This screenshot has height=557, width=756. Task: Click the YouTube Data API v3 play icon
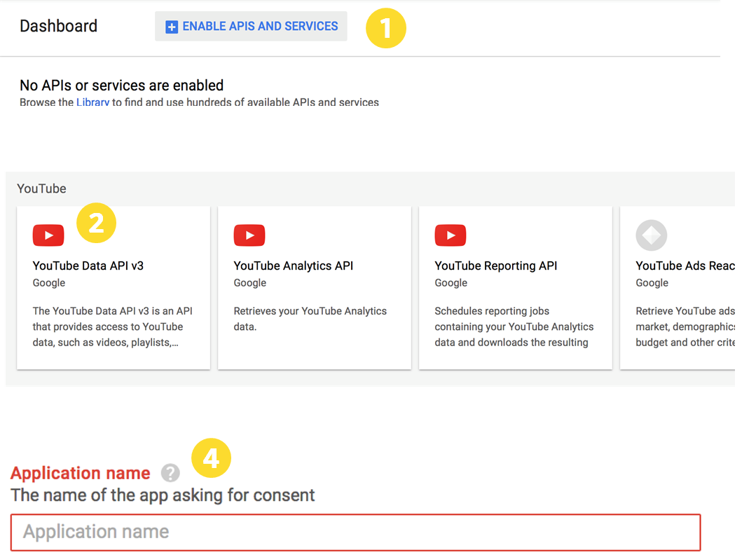tap(48, 235)
